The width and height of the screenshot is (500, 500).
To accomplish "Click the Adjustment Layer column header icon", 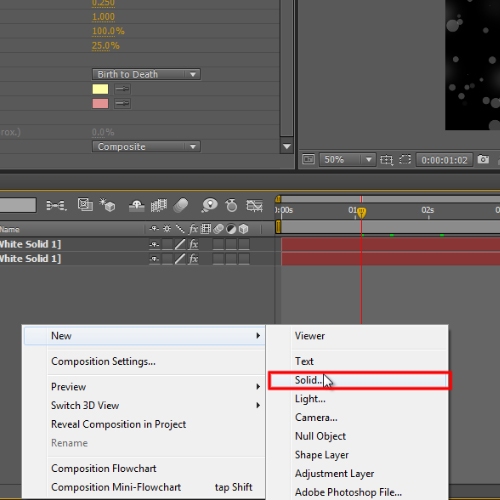I will pos(231,229).
